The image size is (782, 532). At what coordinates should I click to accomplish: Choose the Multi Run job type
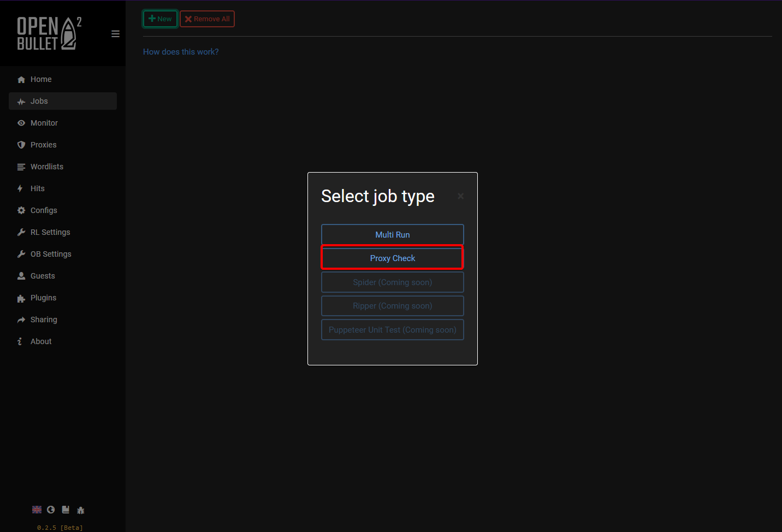point(393,234)
